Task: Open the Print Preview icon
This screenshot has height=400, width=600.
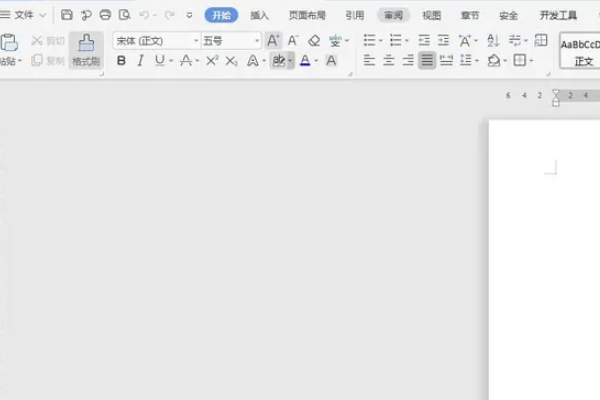Action: (124, 15)
